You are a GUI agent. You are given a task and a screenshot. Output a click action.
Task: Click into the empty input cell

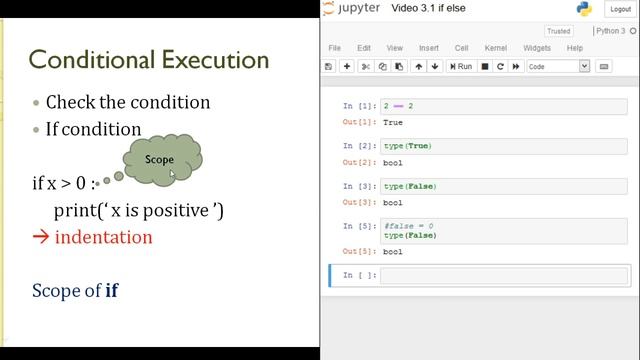(504, 276)
